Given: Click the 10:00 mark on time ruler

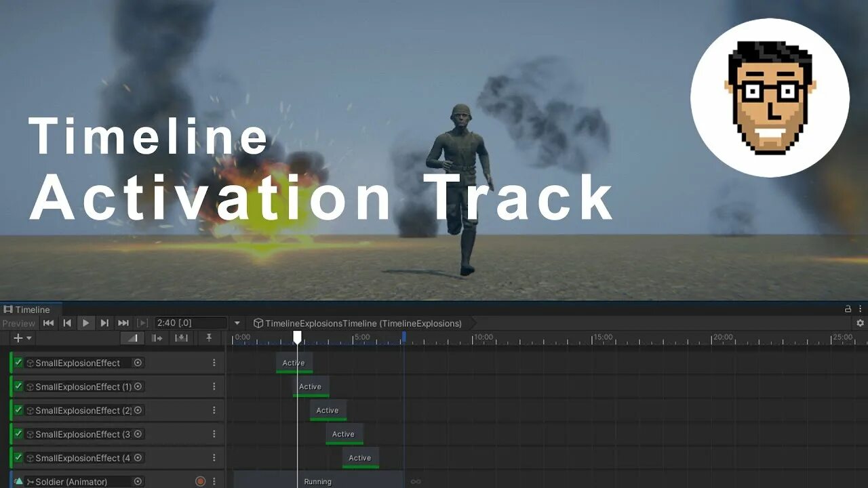Looking at the screenshot, I should (484, 337).
